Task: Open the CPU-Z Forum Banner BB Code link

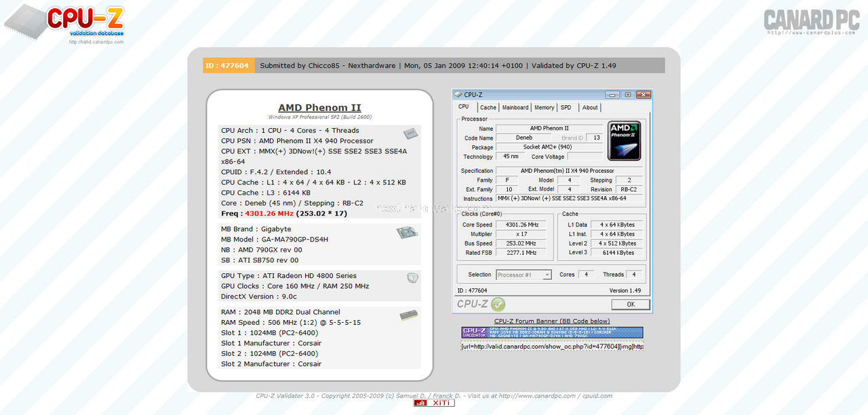Action: 552,321
